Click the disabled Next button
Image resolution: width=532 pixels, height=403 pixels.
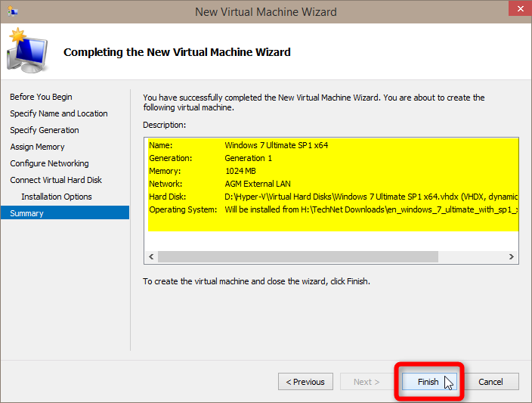[x=367, y=382]
